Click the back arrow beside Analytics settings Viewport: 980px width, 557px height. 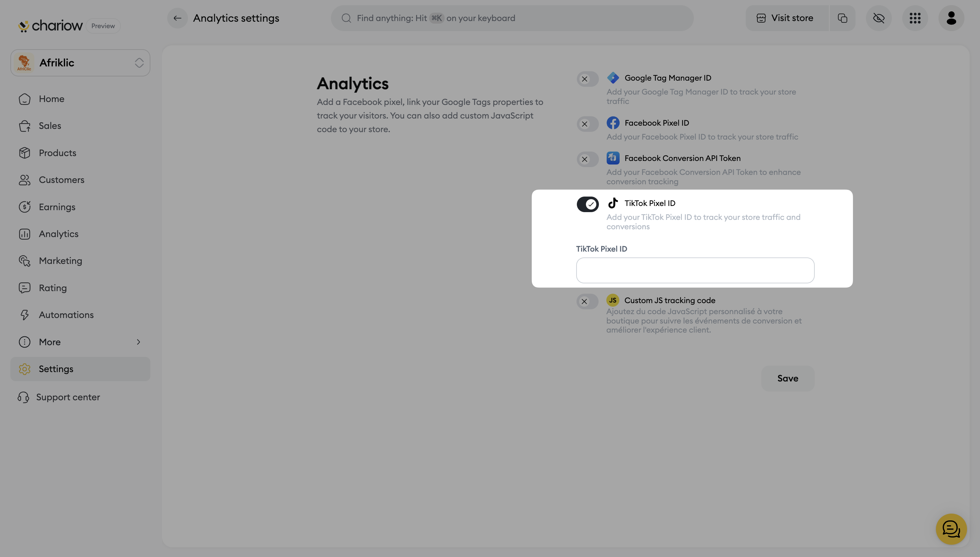[177, 18]
